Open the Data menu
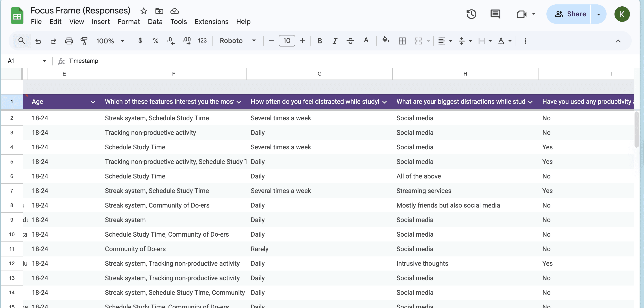644x308 pixels. [155, 22]
